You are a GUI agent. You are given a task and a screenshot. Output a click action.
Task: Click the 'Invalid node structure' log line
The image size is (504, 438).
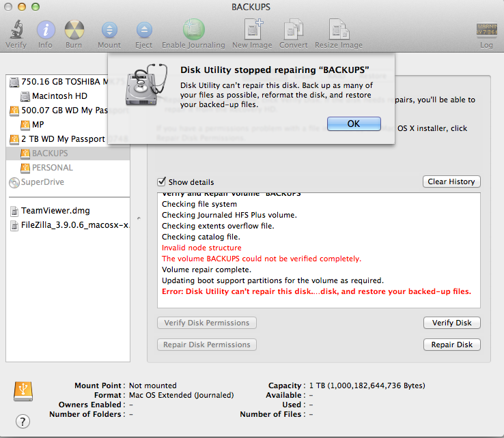[x=201, y=248]
